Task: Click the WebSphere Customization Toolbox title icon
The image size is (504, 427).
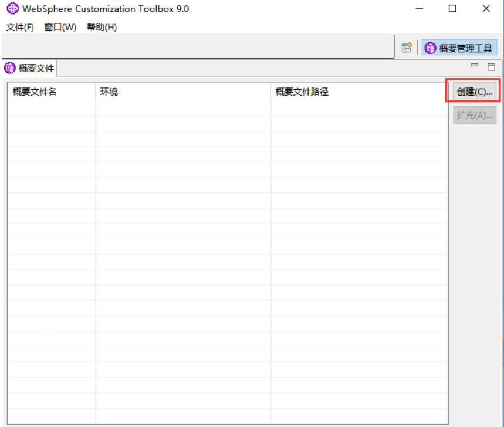Action: pos(12,9)
